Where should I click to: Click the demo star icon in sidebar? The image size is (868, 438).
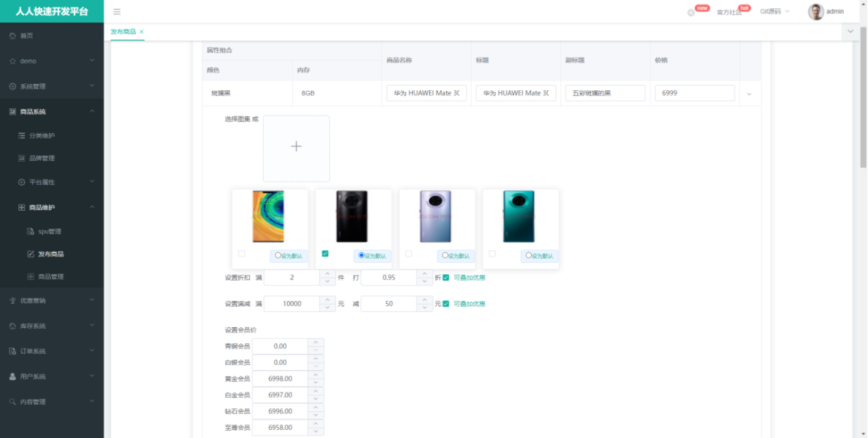point(13,62)
